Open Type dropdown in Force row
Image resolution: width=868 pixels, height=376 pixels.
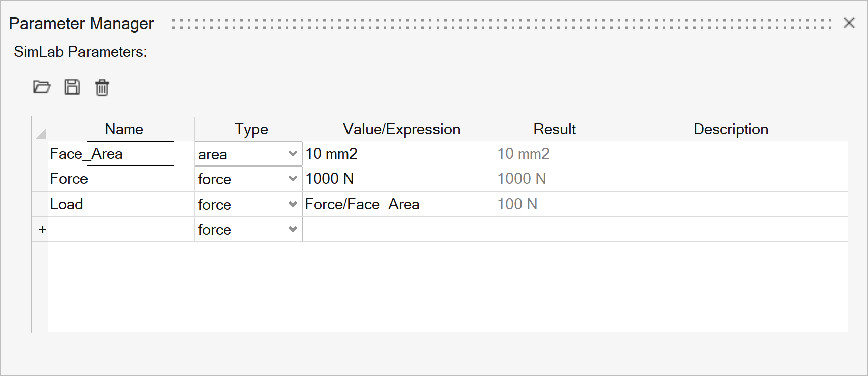pos(293,179)
